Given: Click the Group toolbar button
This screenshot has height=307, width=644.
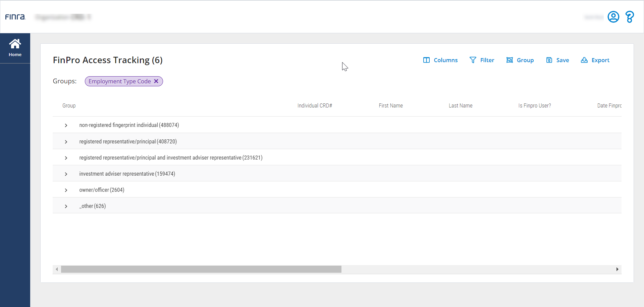Looking at the screenshot, I should [520, 60].
